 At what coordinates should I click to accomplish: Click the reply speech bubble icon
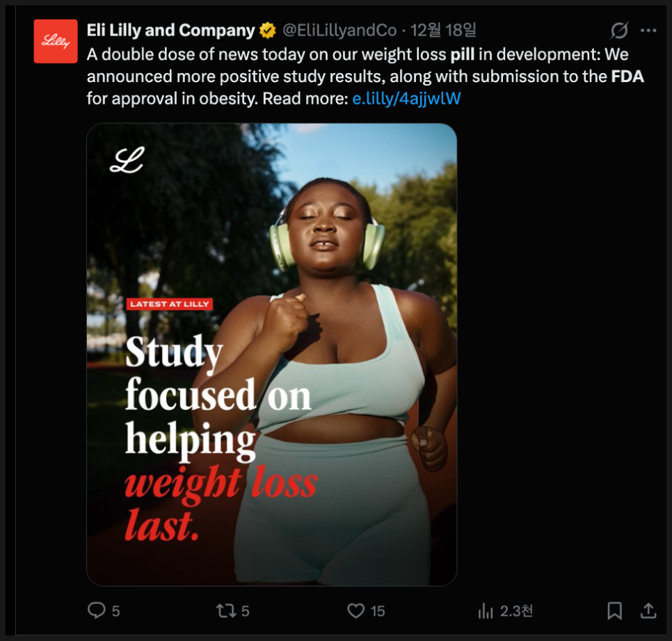click(x=96, y=610)
